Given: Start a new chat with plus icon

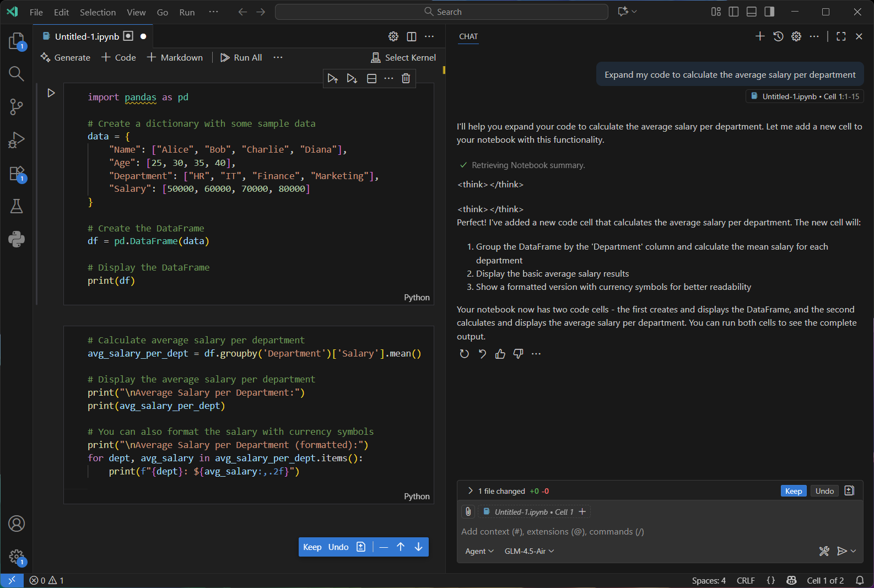Looking at the screenshot, I should [x=760, y=36].
